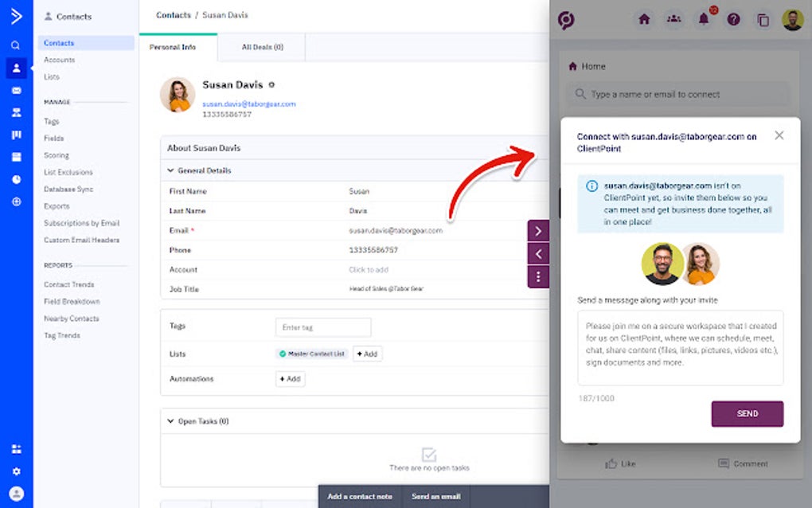This screenshot has width=812, height=508.
Task: Click the right-facing chevron beside Email row
Action: pos(538,229)
